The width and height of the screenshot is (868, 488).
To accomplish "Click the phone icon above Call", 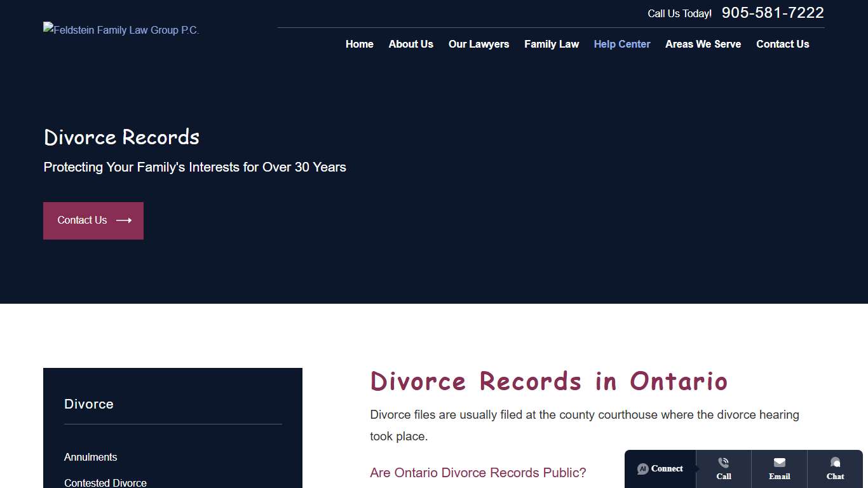I will [x=723, y=463].
